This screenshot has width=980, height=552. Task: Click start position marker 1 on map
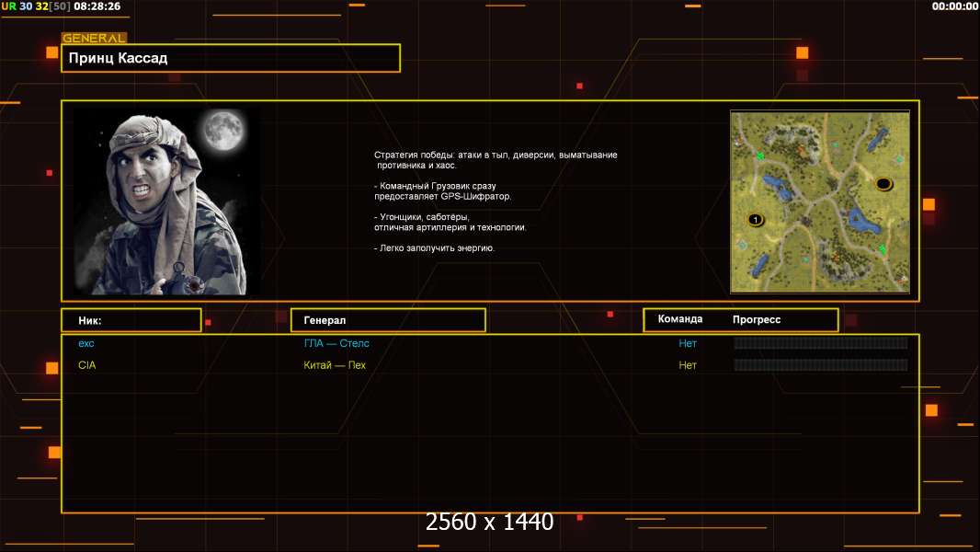click(756, 220)
